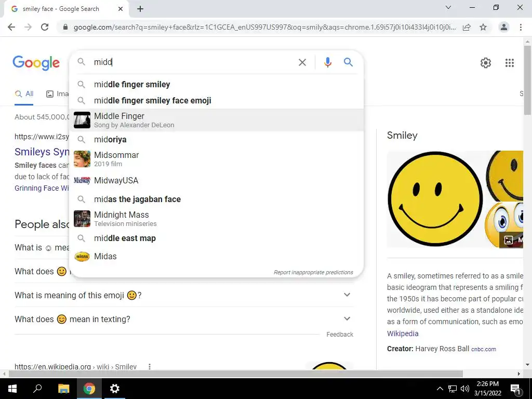Click the tab search chevron in title bar

(x=448, y=7)
